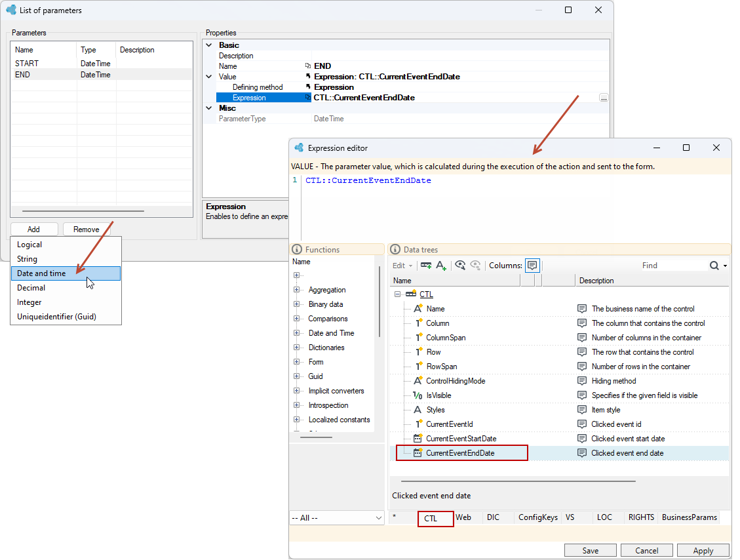Image resolution: width=740 pixels, height=560 pixels.
Task: Click the Remove parameter button
Action: (x=87, y=230)
